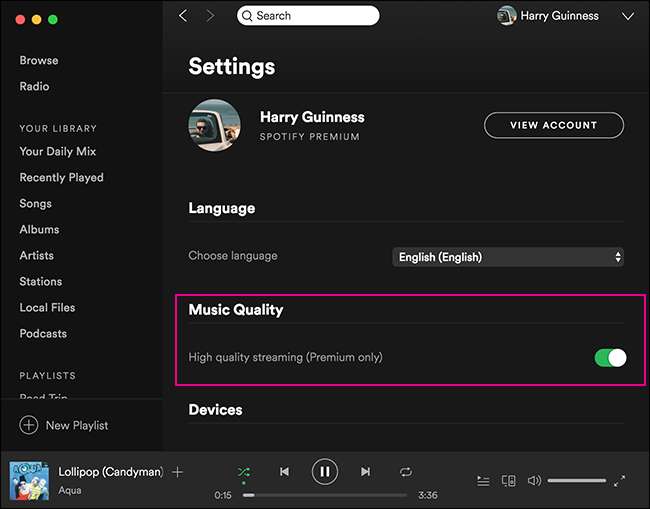Click the View Account button
This screenshot has width=650, height=509.
pyautogui.click(x=553, y=125)
